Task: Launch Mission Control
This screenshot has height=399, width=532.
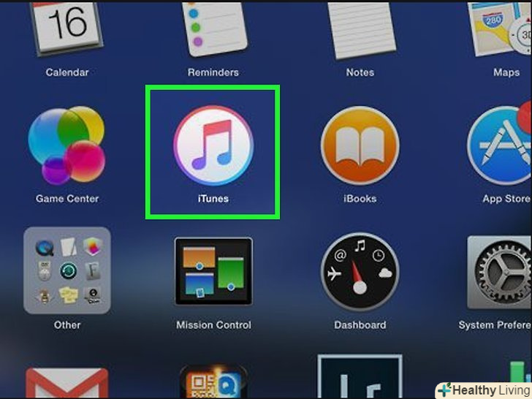Action: [213, 271]
